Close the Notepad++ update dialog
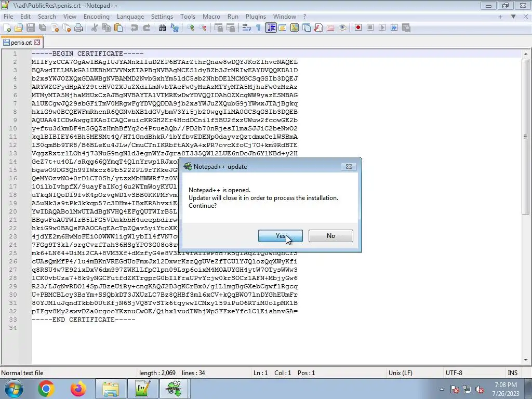Screen dimensions: 532x399 (349, 167)
